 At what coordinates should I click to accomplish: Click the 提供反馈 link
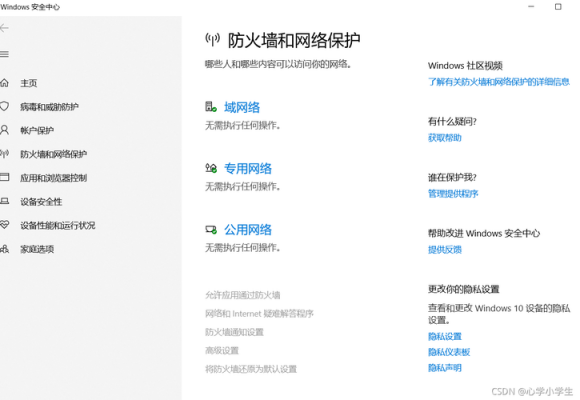pyautogui.click(x=445, y=250)
